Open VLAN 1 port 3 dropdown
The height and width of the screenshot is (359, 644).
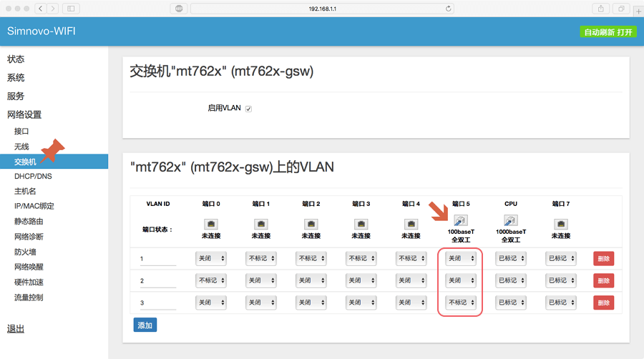click(x=361, y=258)
